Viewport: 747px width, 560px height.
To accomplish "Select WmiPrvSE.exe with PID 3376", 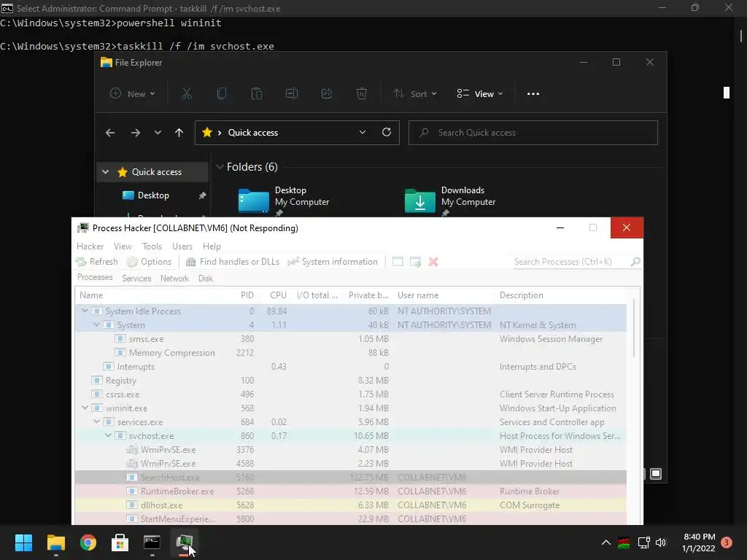I will (x=351, y=449).
